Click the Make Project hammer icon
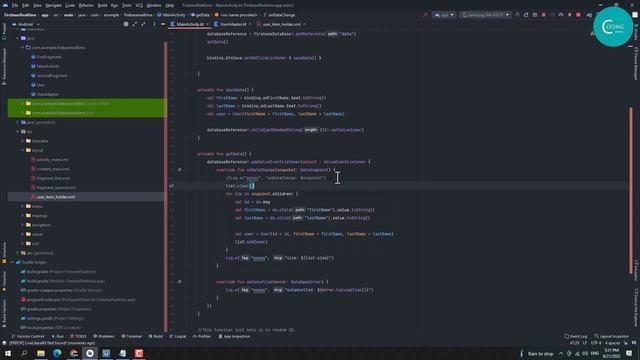The width and height of the screenshot is (640, 360). pos(425,15)
